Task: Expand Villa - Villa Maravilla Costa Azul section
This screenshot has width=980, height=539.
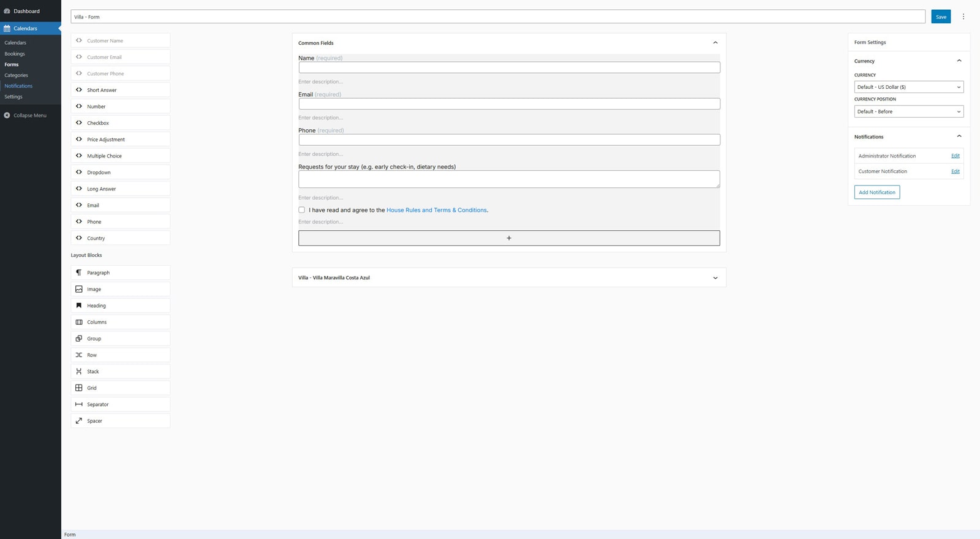Action: [x=715, y=278]
